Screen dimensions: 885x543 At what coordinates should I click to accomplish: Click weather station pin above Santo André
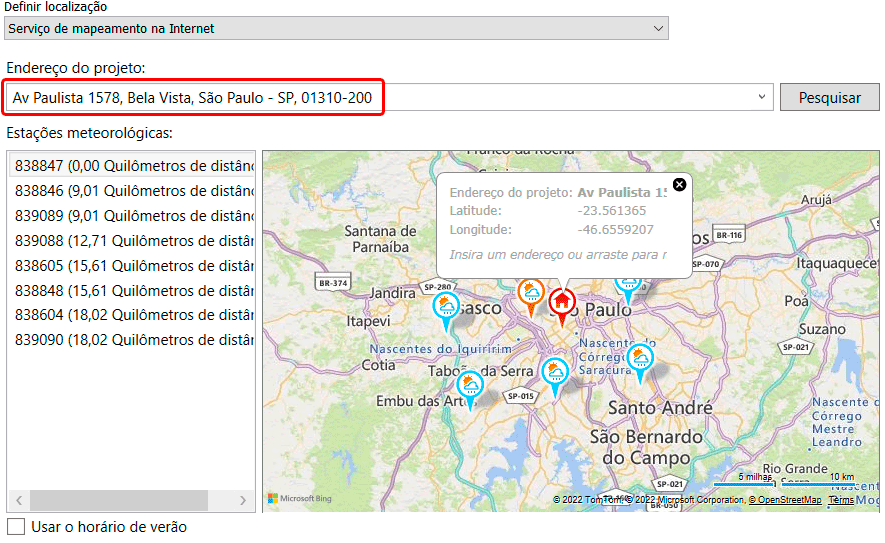[x=639, y=358]
